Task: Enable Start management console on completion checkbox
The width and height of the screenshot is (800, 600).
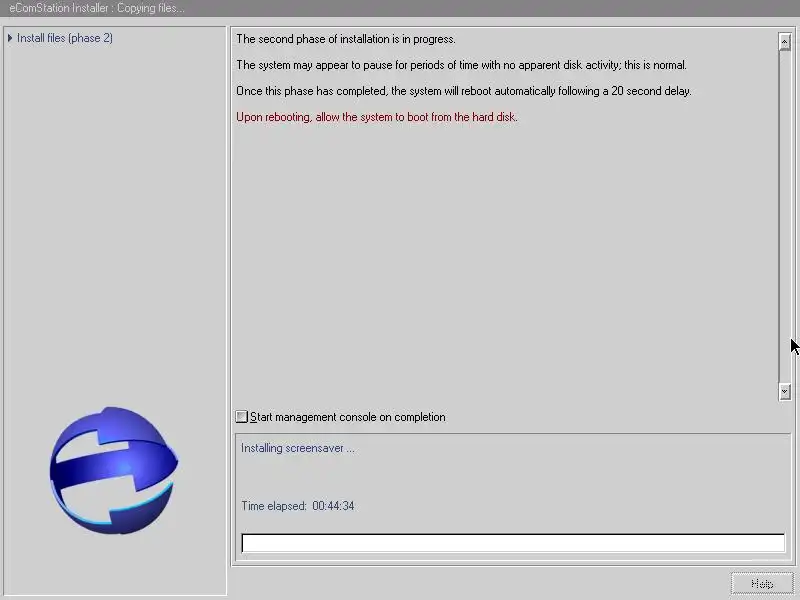Action: [241, 417]
